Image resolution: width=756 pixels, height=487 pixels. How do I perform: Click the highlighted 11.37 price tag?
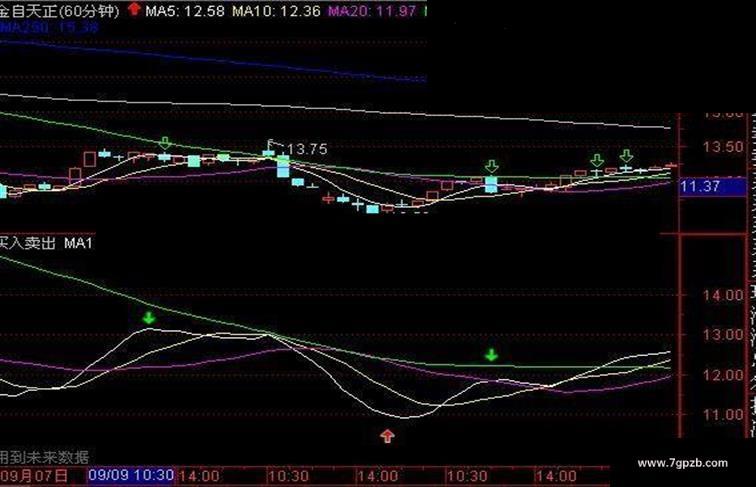713,186
